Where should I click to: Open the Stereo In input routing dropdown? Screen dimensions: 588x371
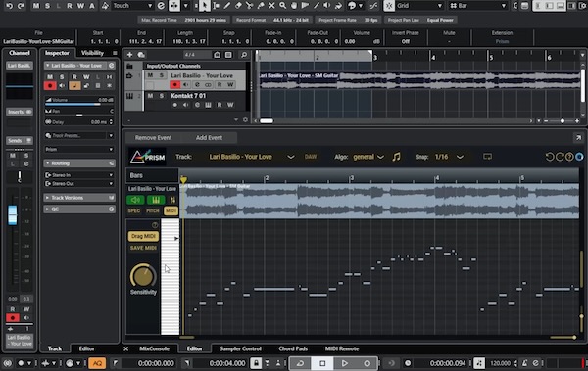coord(79,175)
